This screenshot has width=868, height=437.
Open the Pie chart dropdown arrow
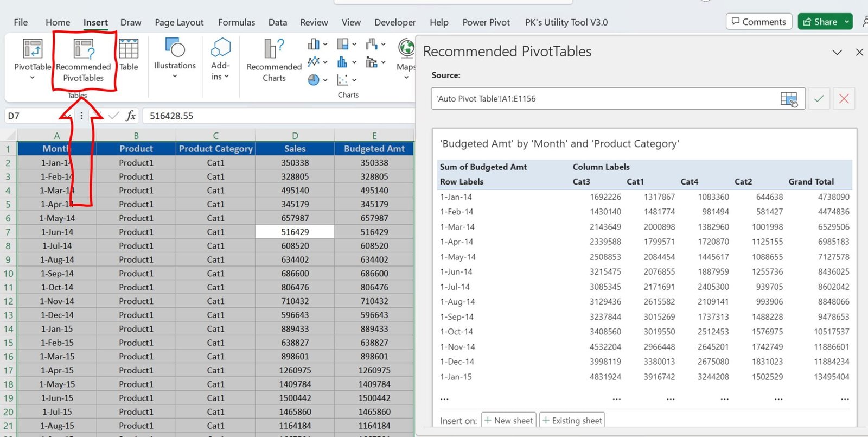[325, 80]
